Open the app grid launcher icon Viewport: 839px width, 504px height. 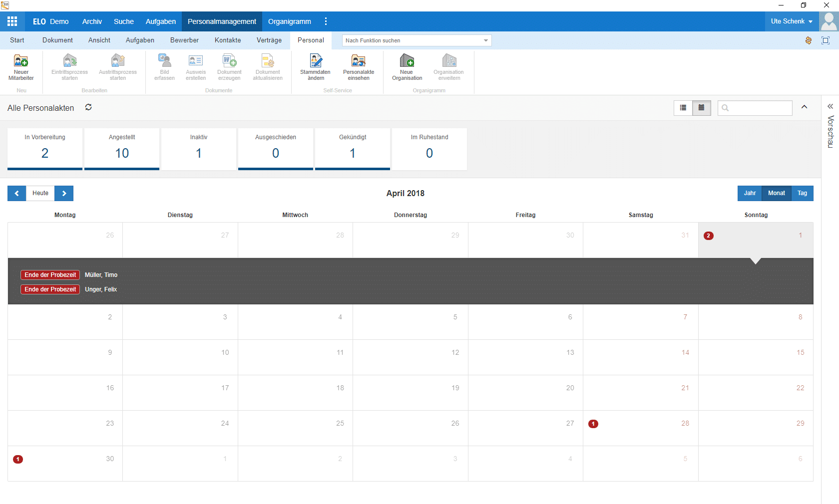(12, 21)
